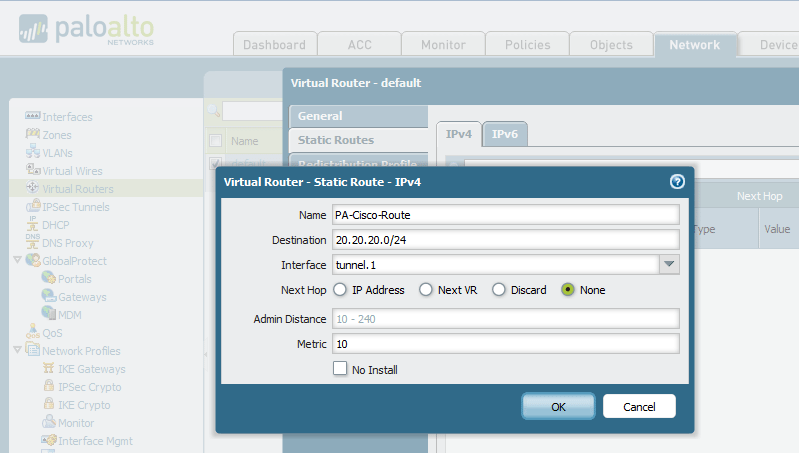Click the Metric input field
The image size is (799, 453).
pyautogui.click(x=505, y=344)
